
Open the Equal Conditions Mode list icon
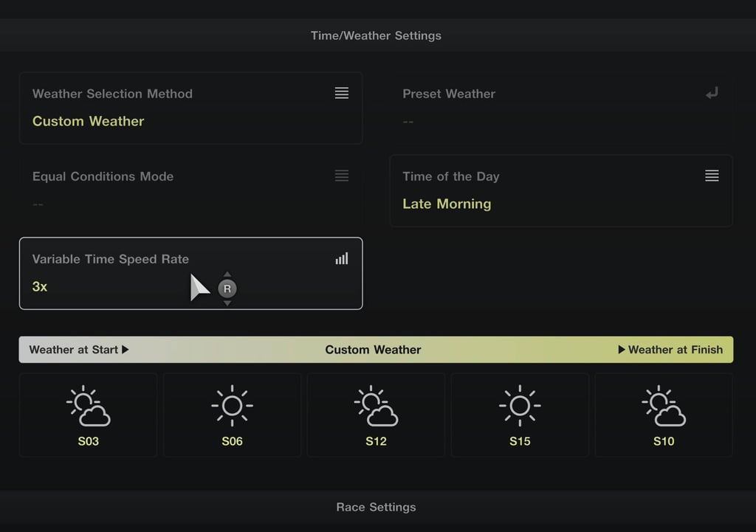(x=341, y=176)
